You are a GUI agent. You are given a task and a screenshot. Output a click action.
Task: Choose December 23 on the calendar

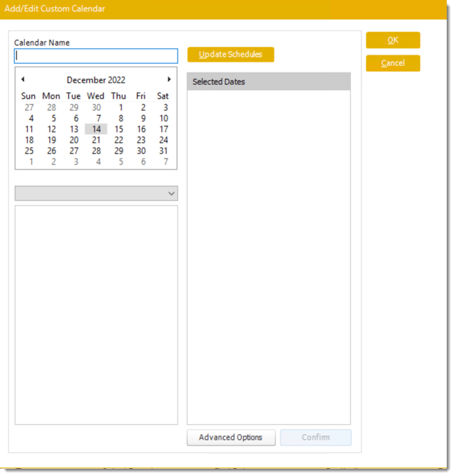[x=141, y=140]
